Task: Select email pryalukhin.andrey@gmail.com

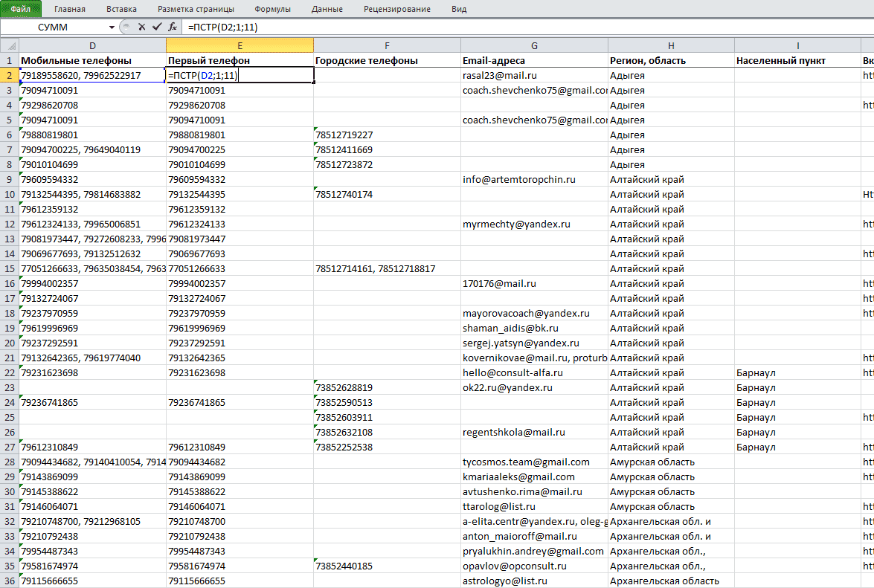Action: pyautogui.click(x=534, y=551)
